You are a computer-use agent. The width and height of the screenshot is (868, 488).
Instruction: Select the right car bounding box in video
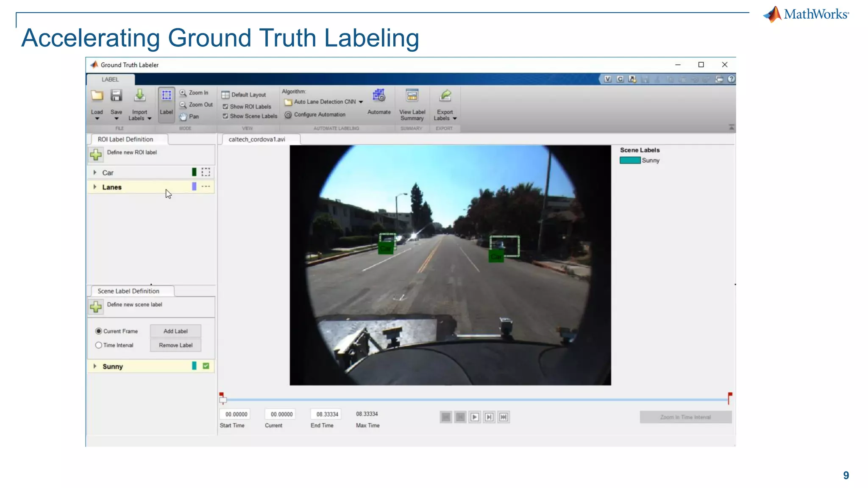click(x=504, y=246)
